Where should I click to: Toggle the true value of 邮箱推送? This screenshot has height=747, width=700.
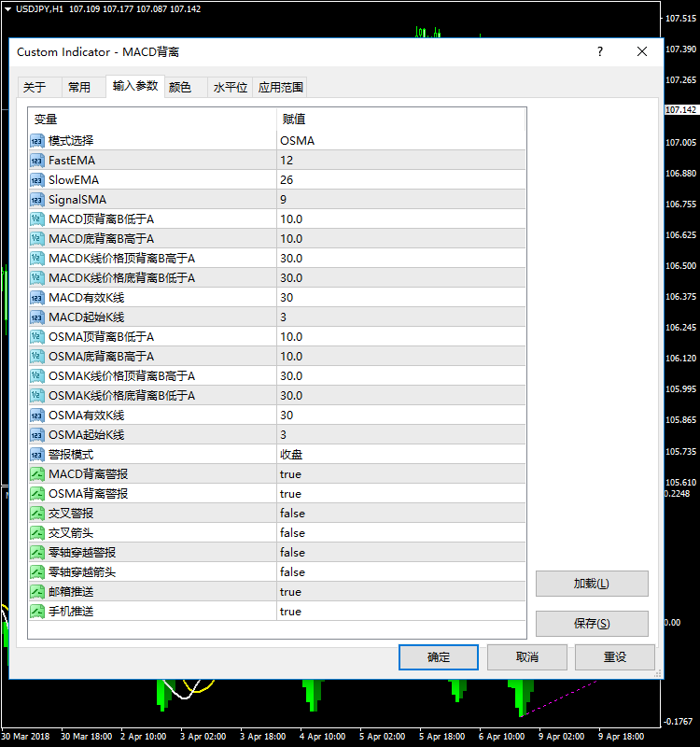(401, 592)
